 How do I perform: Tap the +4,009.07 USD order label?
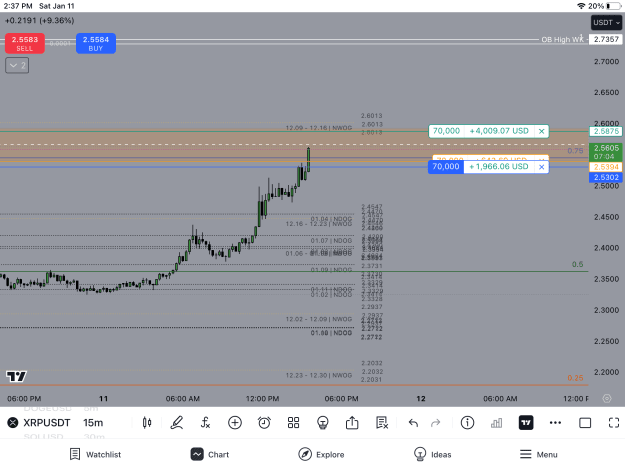(x=499, y=131)
